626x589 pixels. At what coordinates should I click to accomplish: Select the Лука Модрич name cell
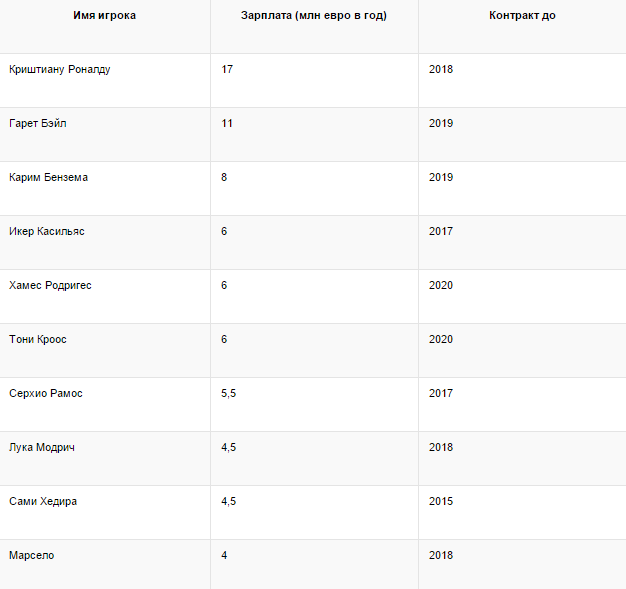[x=42, y=448]
